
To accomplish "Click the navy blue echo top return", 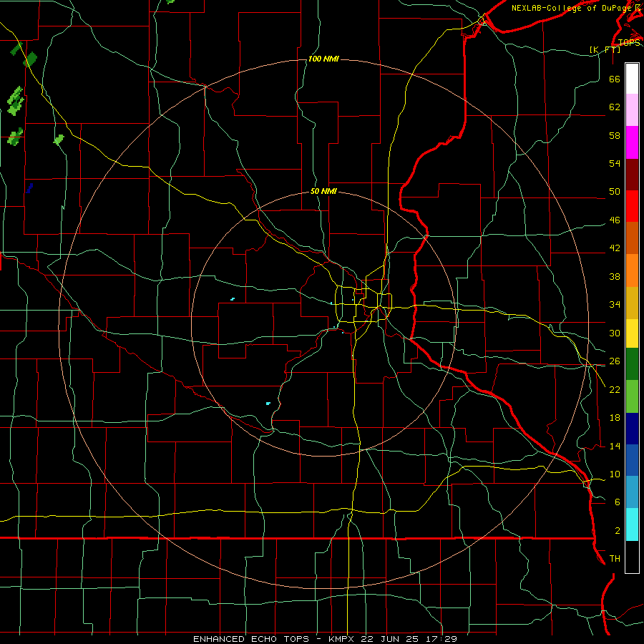I will [x=29, y=188].
